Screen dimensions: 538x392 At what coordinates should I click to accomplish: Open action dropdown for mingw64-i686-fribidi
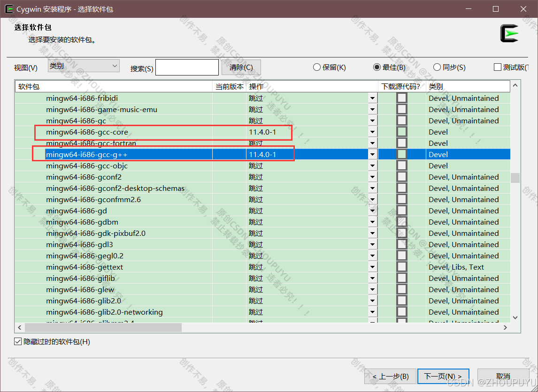click(x=373, y=98)
